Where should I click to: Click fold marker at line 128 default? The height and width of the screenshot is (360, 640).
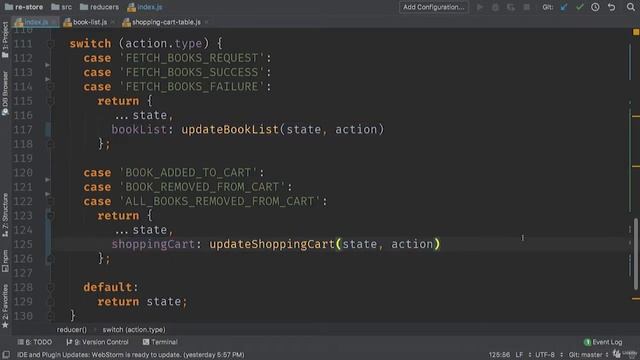tap(51, 287)
